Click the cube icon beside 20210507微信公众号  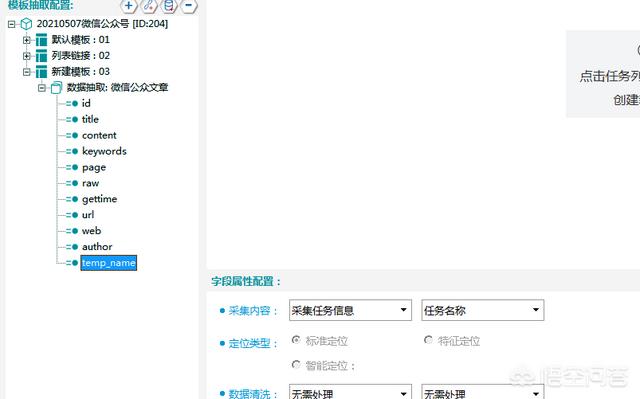(x=27, y=24)
